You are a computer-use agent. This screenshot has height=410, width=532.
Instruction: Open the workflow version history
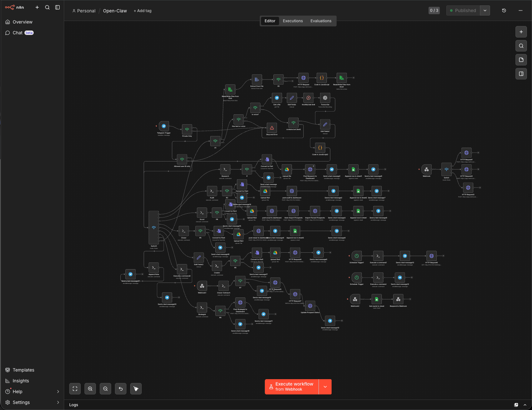[x=504, y=10]
